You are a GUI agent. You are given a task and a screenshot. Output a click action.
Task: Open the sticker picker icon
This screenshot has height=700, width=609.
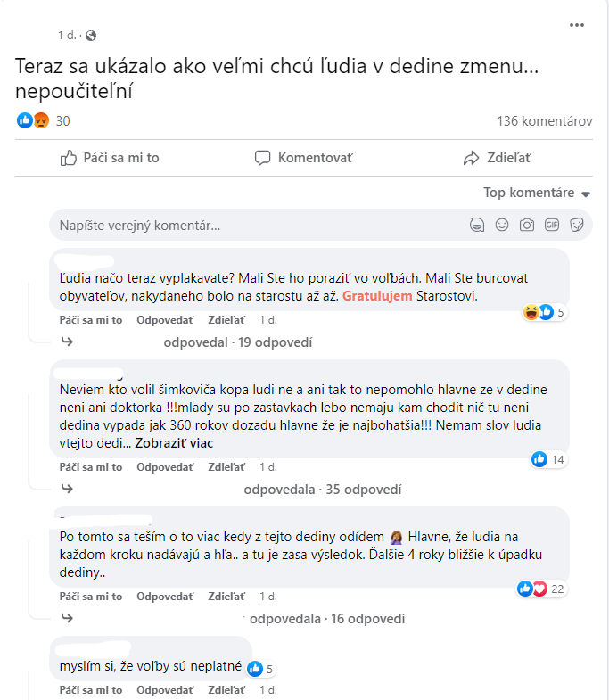coord(577,226)
